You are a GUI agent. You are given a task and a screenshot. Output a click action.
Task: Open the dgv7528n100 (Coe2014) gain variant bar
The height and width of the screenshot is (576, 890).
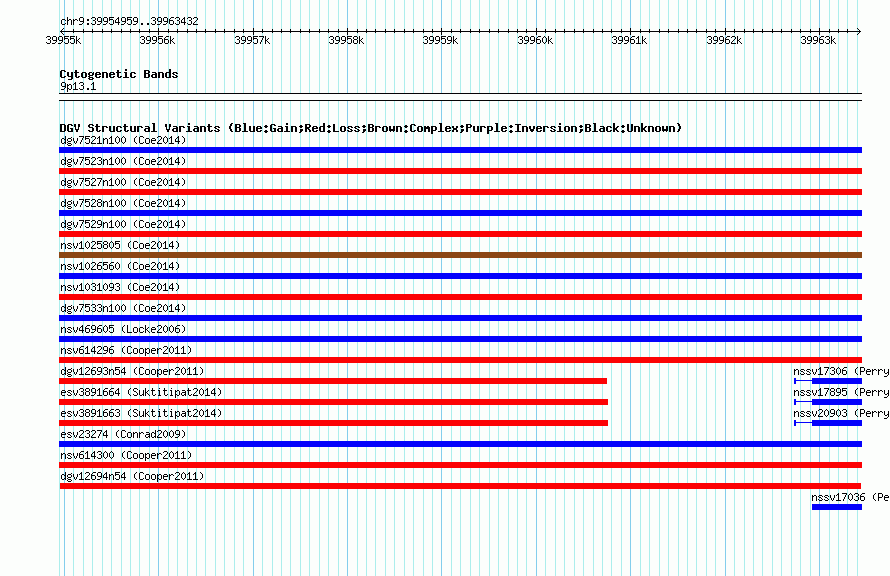(460, 213)
